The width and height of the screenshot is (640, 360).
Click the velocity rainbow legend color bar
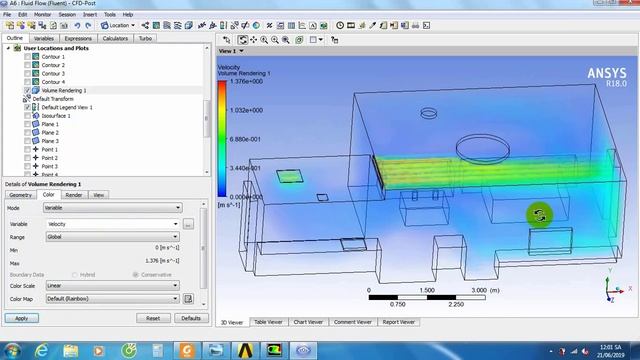[222, 139]
